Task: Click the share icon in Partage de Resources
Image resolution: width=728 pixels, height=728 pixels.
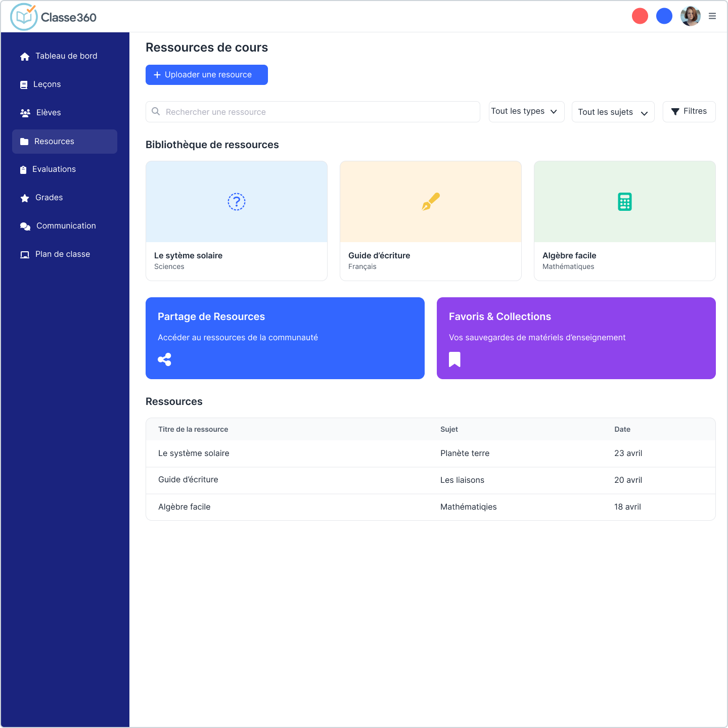Action: pos(164,359)
